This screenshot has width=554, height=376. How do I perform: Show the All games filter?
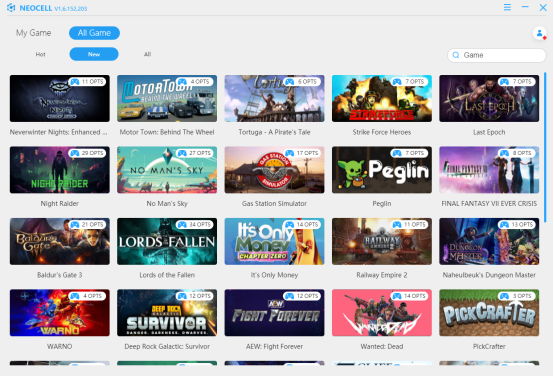(147, 54)
